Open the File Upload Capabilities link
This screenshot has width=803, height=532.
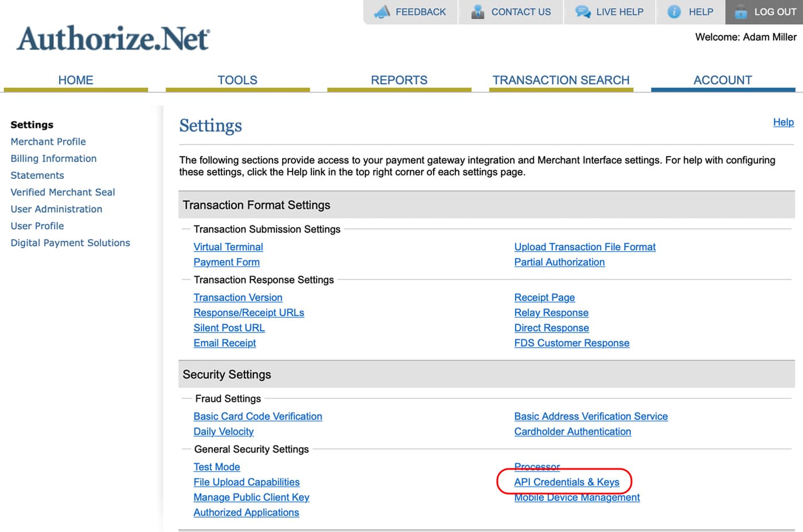point(247,482)
